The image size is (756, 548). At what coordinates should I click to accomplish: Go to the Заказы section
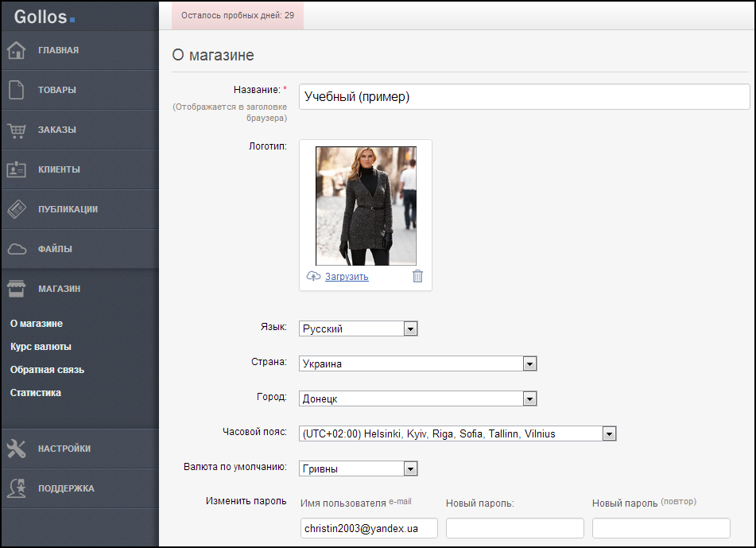[x=57, y=130]
